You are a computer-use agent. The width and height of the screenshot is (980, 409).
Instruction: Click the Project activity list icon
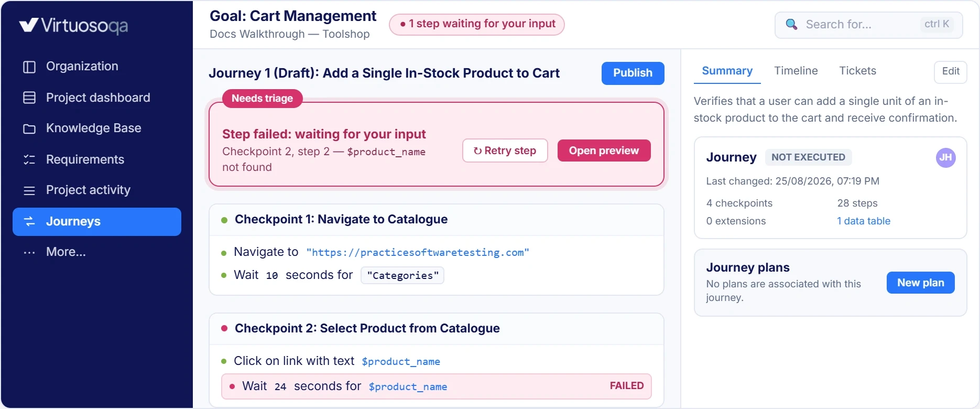click(29, 190)
